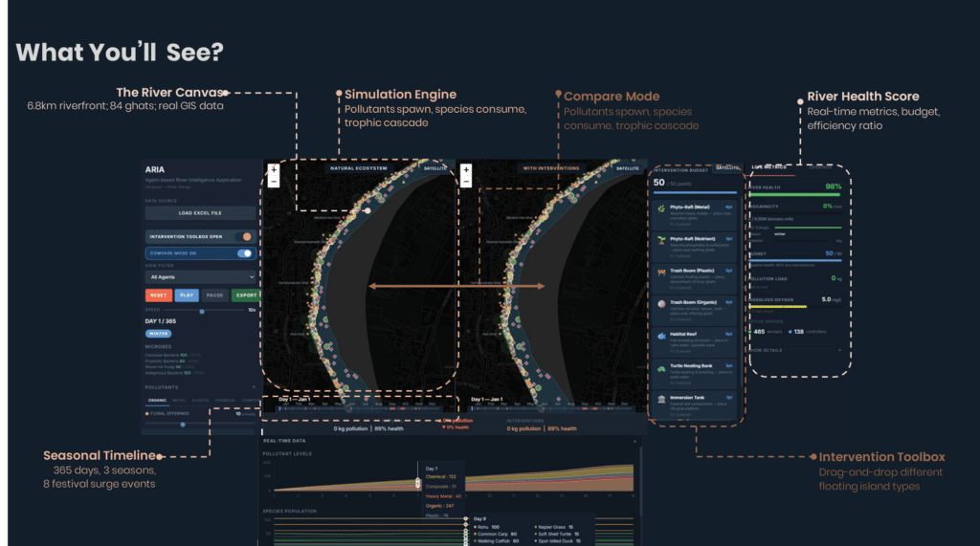The width and height of the screenshot is (980, 546).
Task: Choose the Trash Boom (Plastic) barrier icon
Action: 660,273
